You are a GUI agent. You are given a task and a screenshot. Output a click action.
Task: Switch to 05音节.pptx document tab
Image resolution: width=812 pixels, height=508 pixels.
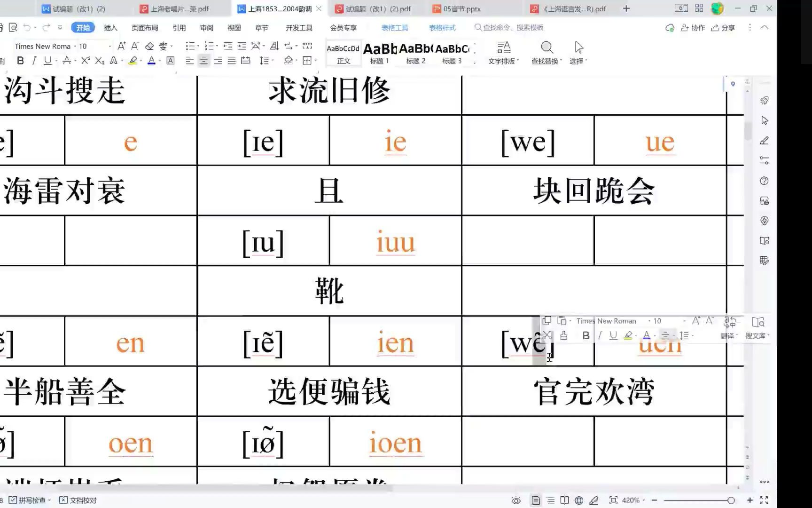point(461,9)
